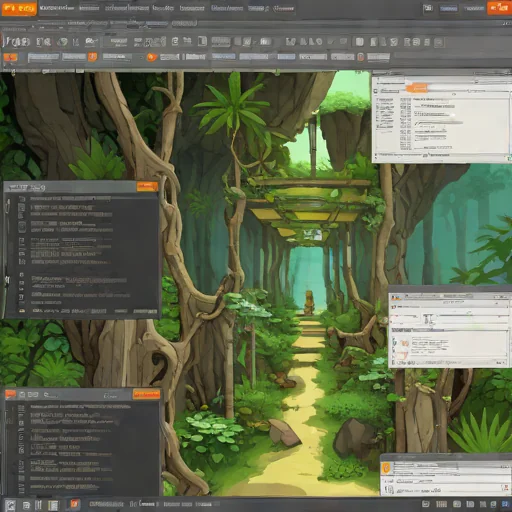This screenshot has width=512, height=512.
Task: Click the orange speech-bubble icon in lower dark panel header
Action: coord(10,394)
